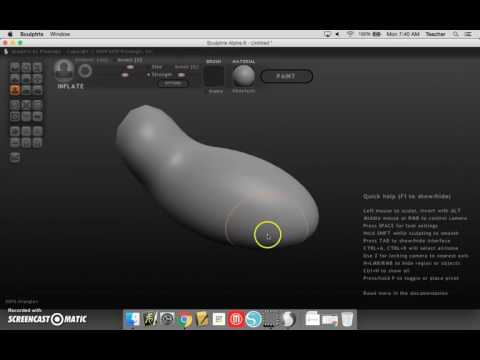Click the brush Strength slider handle
Viewport: 480px width, 360px height.
pyautogui.click(x=125, y=75)
